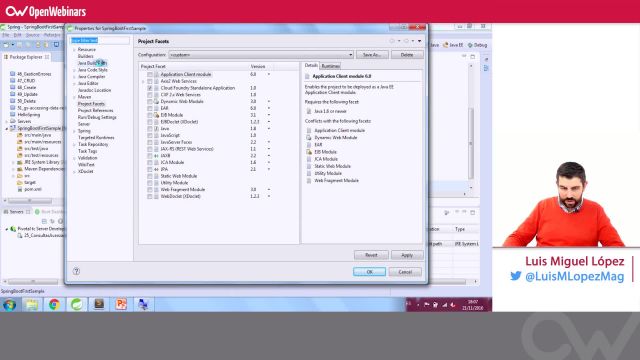The width and height of the screenshot is (640, 360).
Task: Click the JAXB facet icon
Action: 156,156
